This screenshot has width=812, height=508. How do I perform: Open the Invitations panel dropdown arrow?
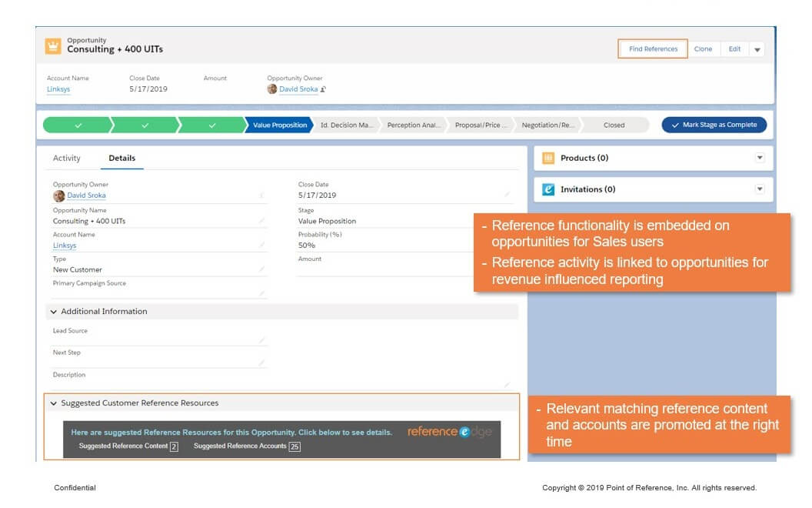point(759,189)
